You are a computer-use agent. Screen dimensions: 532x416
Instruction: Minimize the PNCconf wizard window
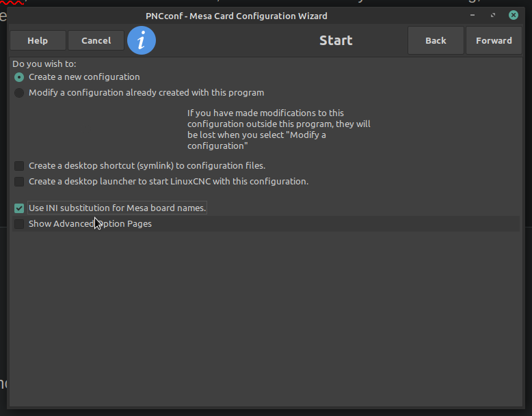point(473,15)
